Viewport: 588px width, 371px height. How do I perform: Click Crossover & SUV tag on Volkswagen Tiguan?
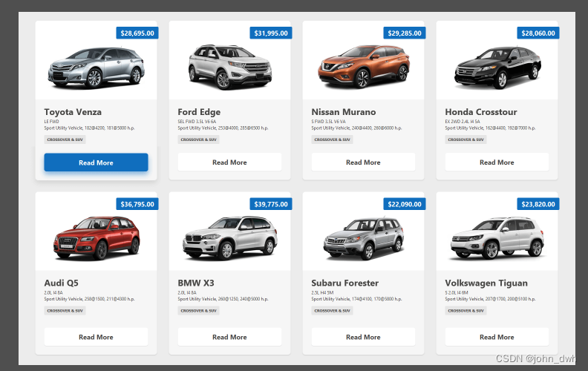pyautogui.click(x=465, y=311)
